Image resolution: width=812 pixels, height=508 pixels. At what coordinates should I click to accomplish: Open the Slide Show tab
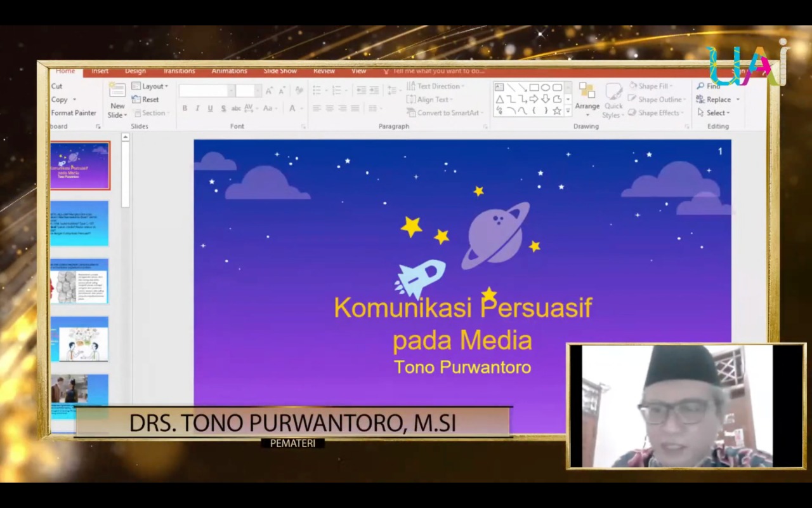pos(280,71)
